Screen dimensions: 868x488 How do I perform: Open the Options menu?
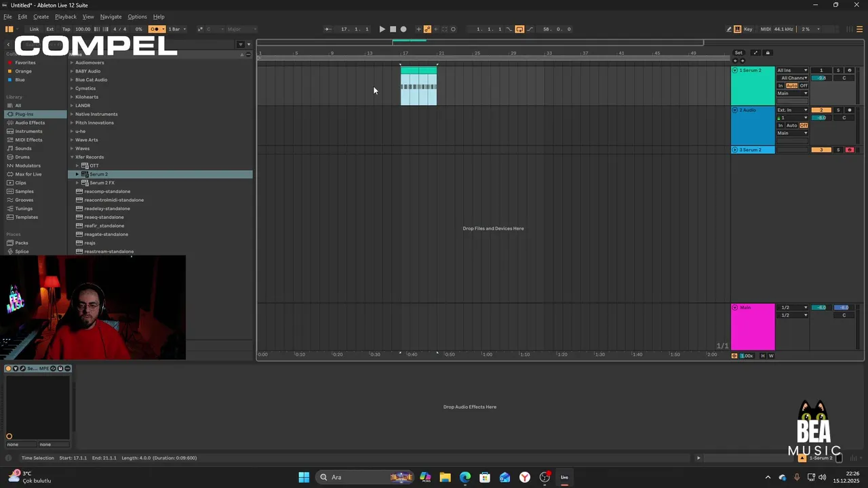(137, 16)
